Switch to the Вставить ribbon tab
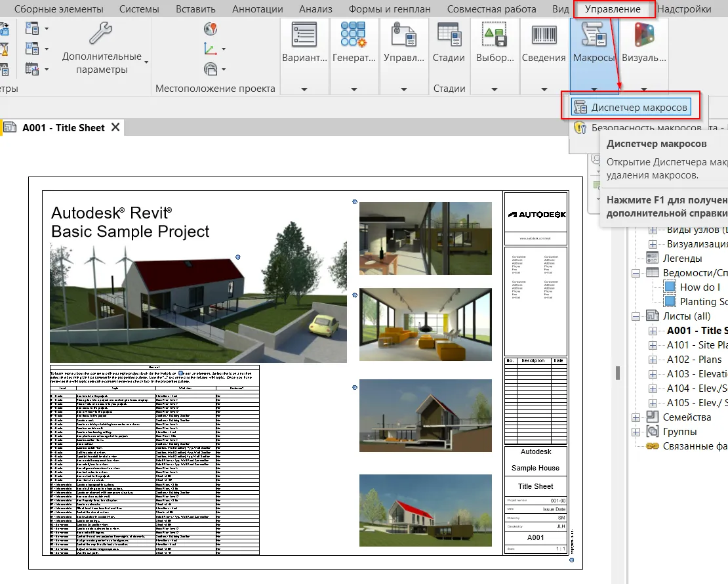This screenshot has height=584, width=728. (x=195, y=9)
